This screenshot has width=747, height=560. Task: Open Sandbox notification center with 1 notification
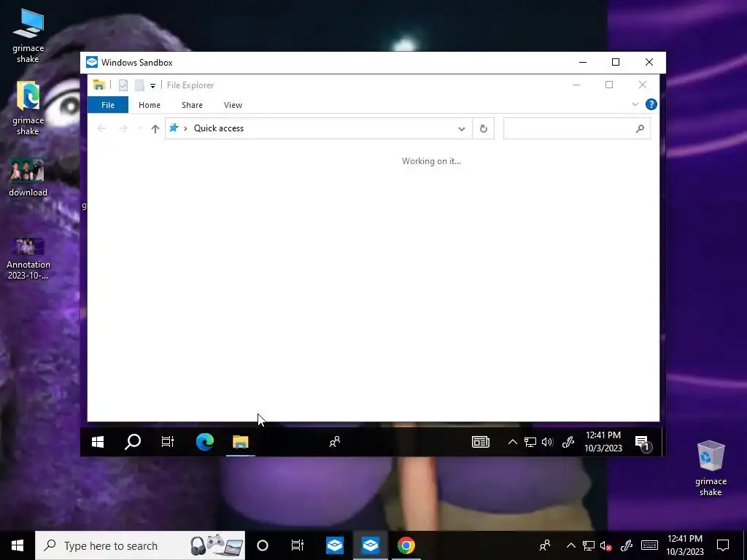(x=642, y=443)
